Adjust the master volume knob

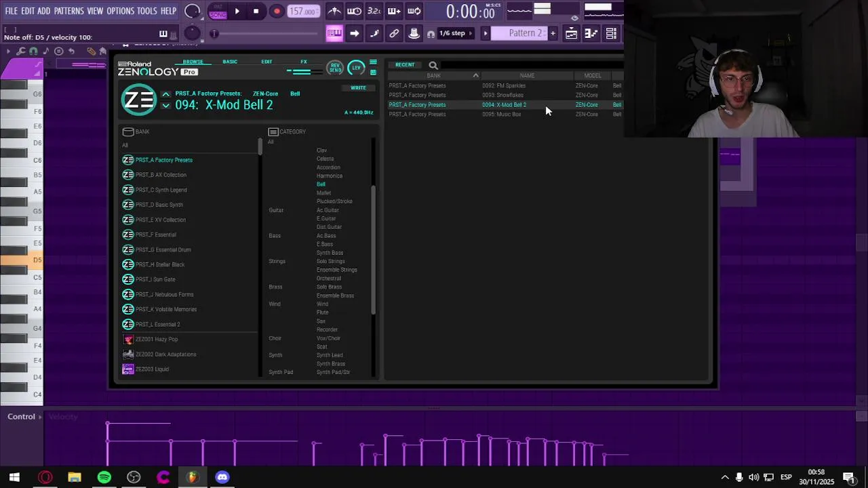click(x=193, y=11)
